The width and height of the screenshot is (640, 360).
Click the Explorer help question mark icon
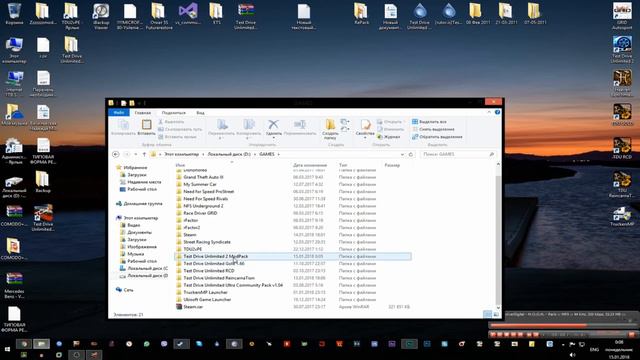[498, 112]
